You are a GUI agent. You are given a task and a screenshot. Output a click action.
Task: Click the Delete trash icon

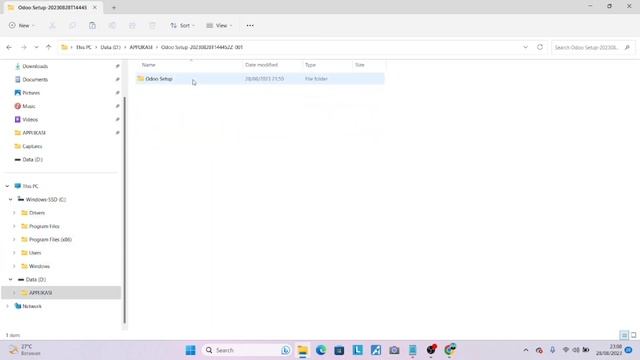(152, 25)
